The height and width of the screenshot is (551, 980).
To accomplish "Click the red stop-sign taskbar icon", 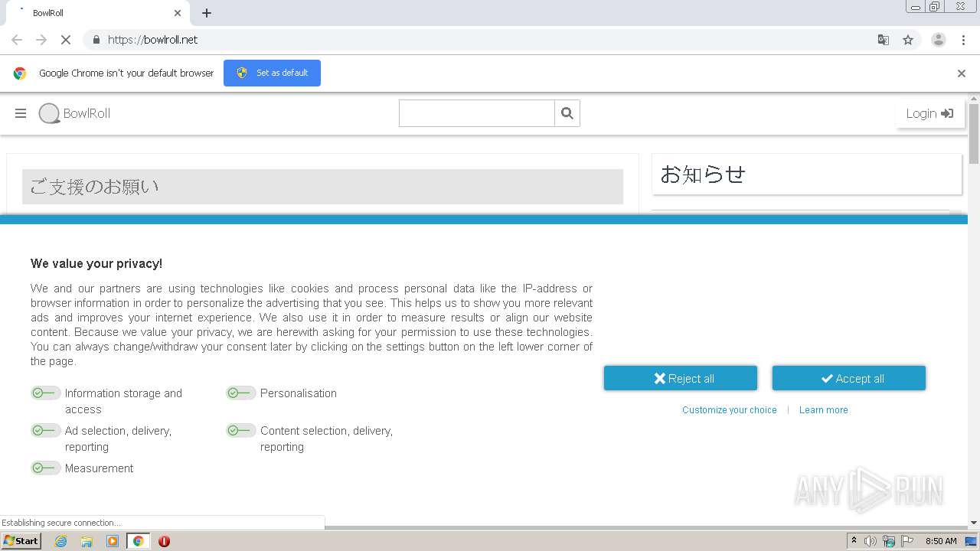I will pos(164,541).
